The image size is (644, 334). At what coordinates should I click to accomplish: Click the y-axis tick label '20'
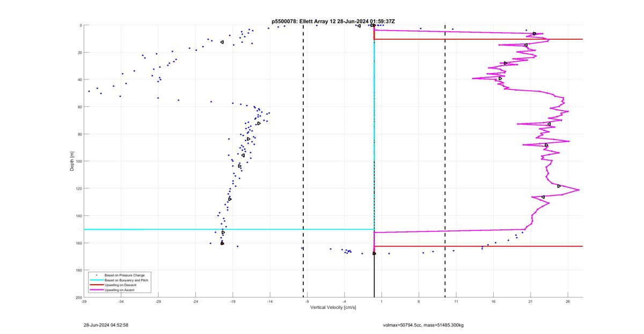point(79,53)
